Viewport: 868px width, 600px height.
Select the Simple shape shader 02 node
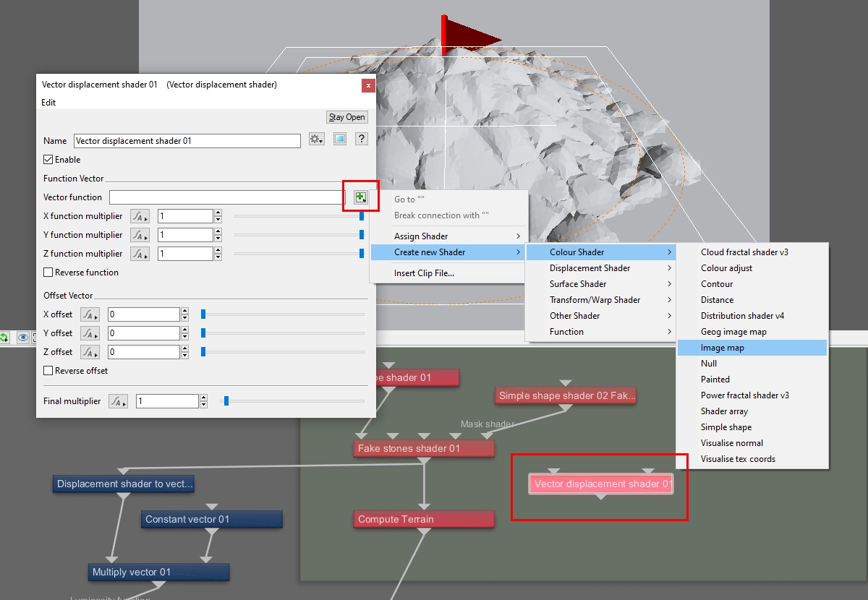tap(566, 396)
